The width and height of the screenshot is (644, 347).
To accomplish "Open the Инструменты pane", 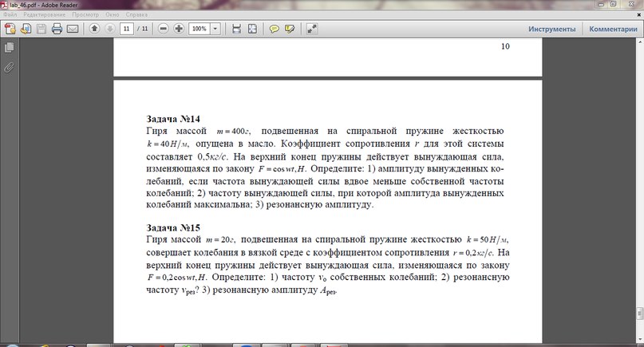I will (551, 30).
